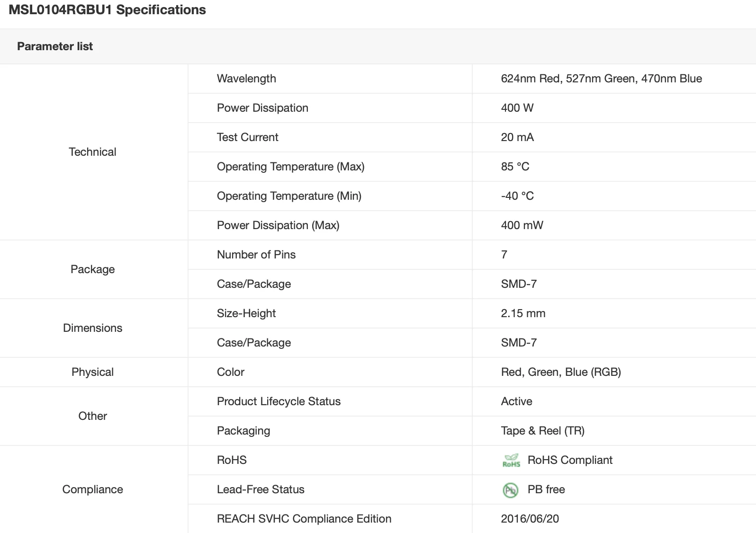756x533 pixels.
Task: Click the Package category cell
Action: 92,269
